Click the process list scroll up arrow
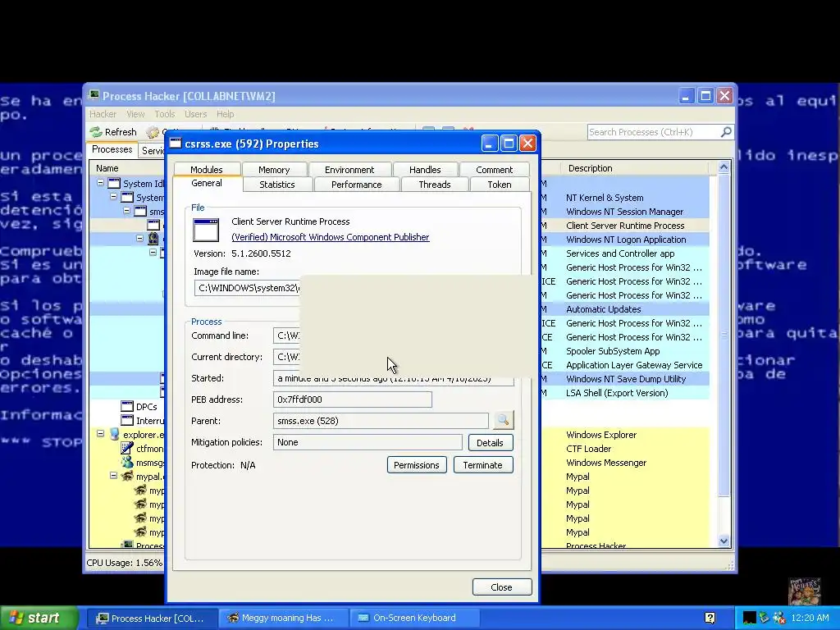The width and height of the screenshot is (840, 630). pyautogui.click(x=724, y=167)
